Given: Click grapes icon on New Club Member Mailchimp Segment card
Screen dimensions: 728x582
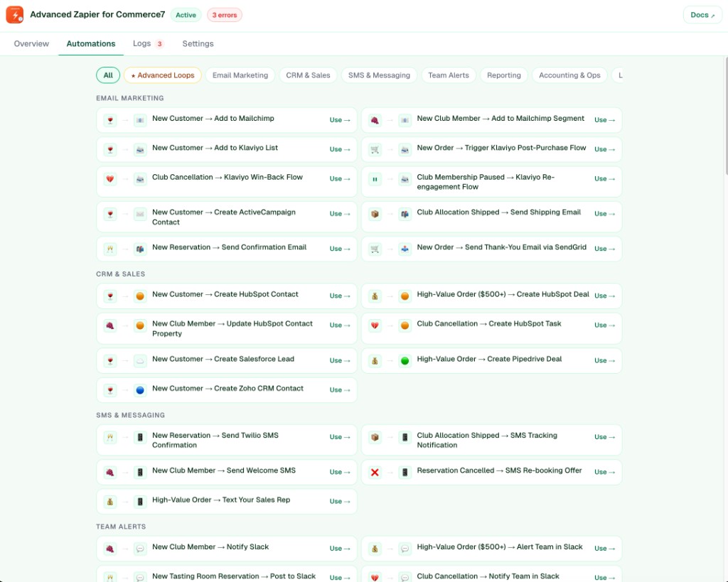Looking at the screenshot, I should [375, 120].
